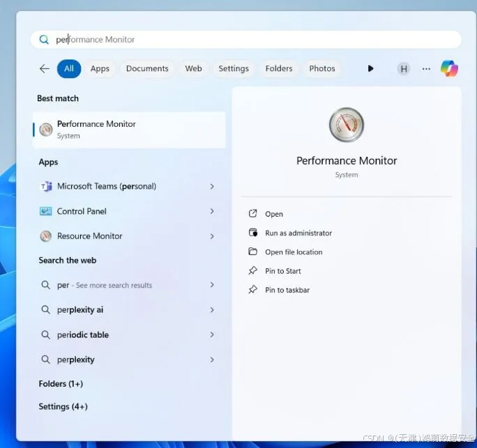Screen dimensions: 477x448
Task: Open the Copilot icon
Action: pyautogui.click(x=449, y=69)
